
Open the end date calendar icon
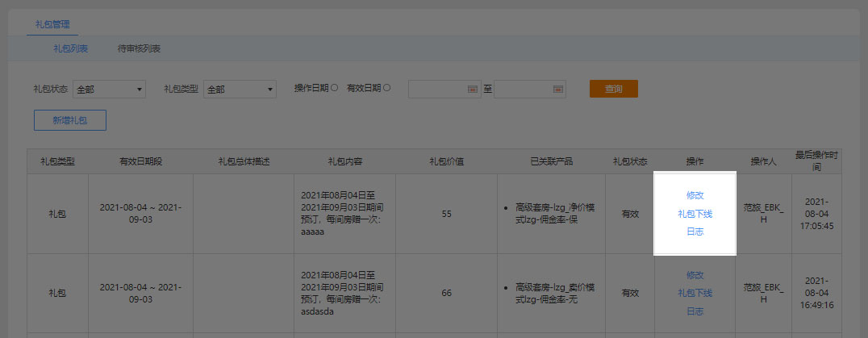point(558,89)
